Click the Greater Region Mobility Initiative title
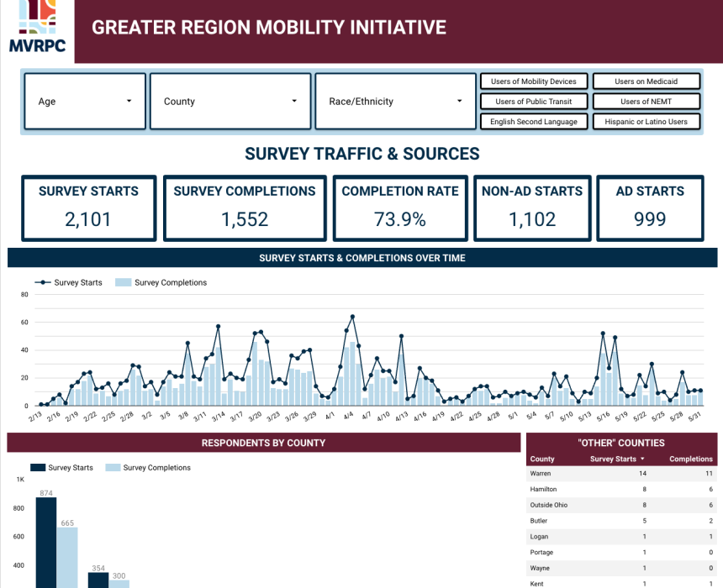The width and height of the screenshot is (723, 588). click(269, 27)
